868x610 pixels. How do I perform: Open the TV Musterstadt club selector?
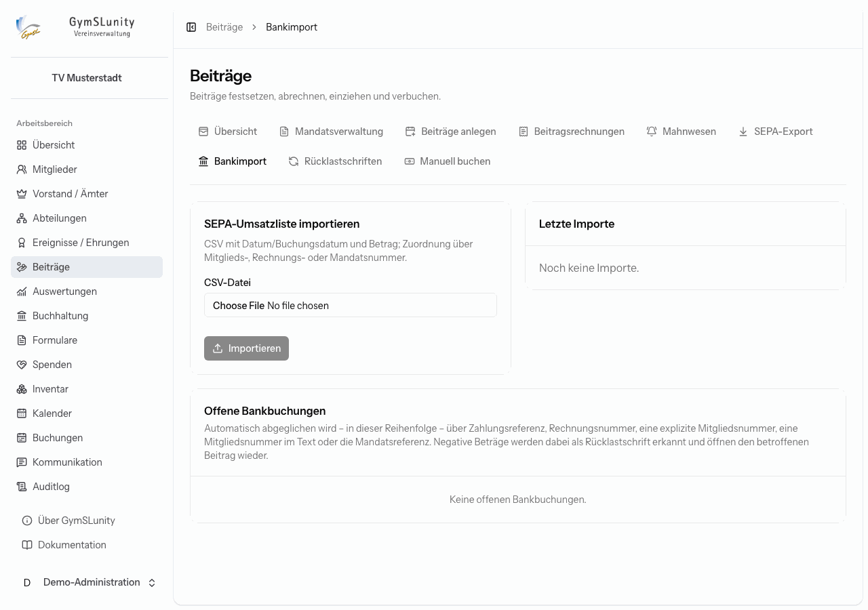tap(87, 78)
